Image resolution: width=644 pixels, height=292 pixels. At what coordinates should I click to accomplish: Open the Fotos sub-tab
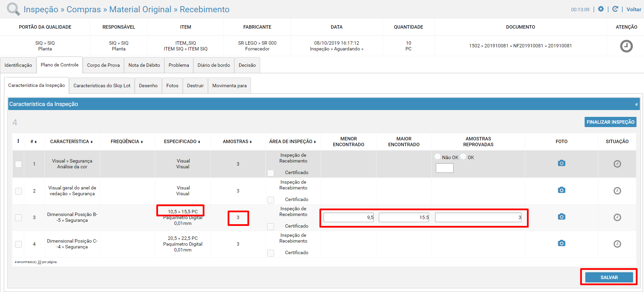pyautogui.click(x=172, y=86)
